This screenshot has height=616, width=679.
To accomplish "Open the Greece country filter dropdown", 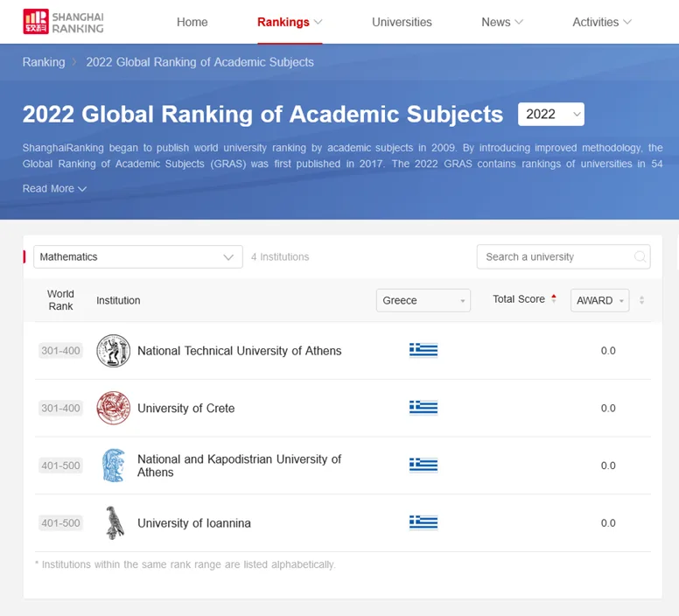I will tap(423, 300).
